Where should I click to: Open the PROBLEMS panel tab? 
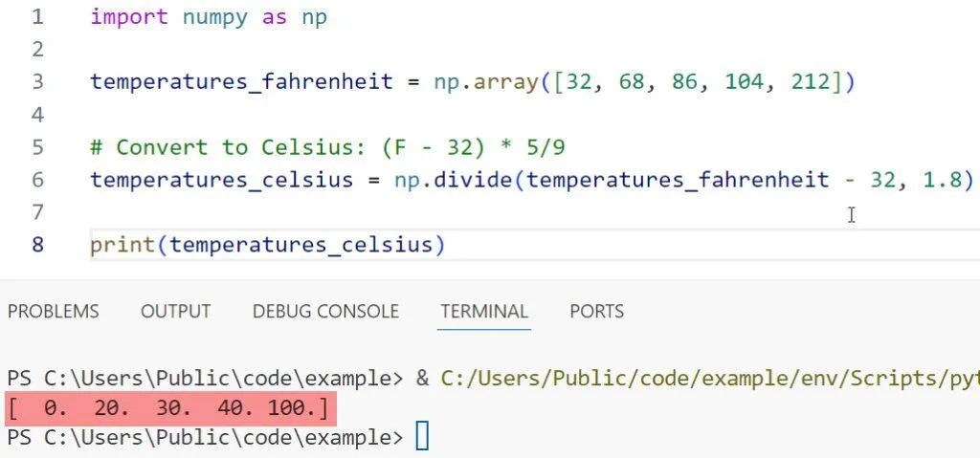click(53, 311)
